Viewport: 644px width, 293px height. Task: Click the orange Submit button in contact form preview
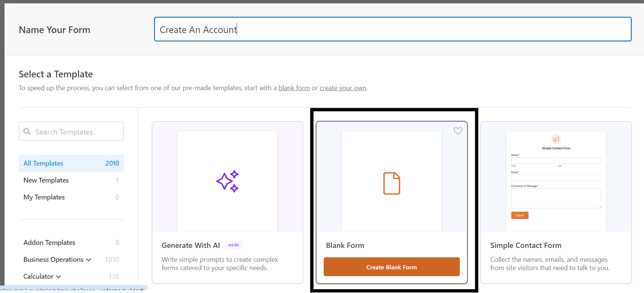[x=520, y=215]
